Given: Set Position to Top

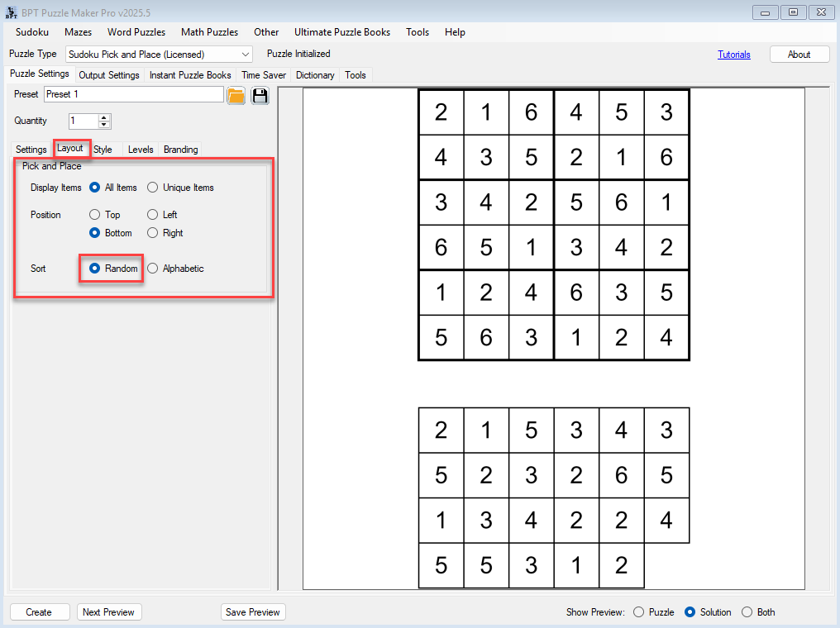Looking at the screenshot, I should point(95,214).
